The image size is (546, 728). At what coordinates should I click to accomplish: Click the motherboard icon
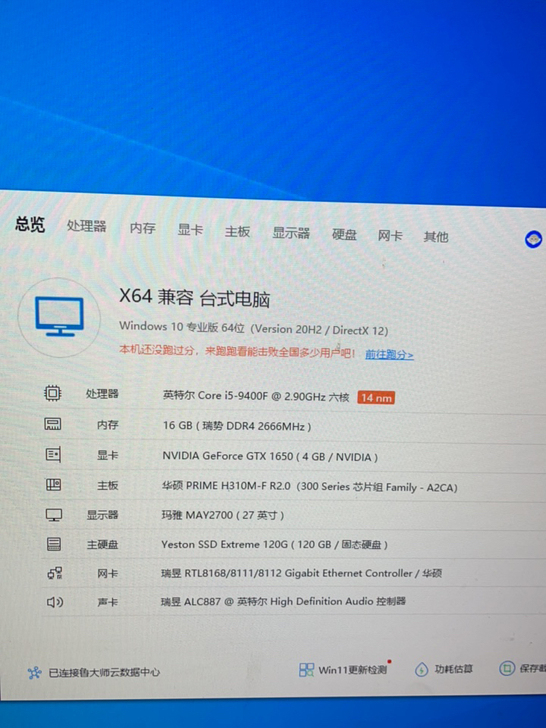coord(53,485)
